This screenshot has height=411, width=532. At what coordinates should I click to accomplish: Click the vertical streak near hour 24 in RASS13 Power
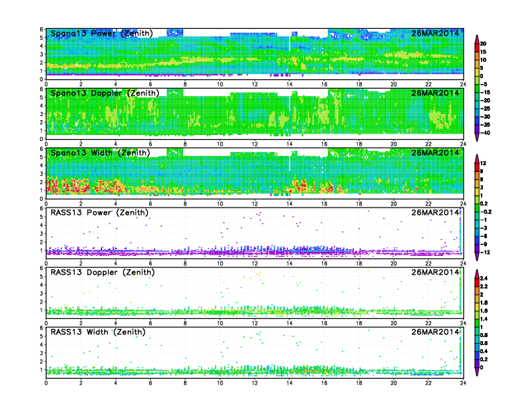click(460, 230)
